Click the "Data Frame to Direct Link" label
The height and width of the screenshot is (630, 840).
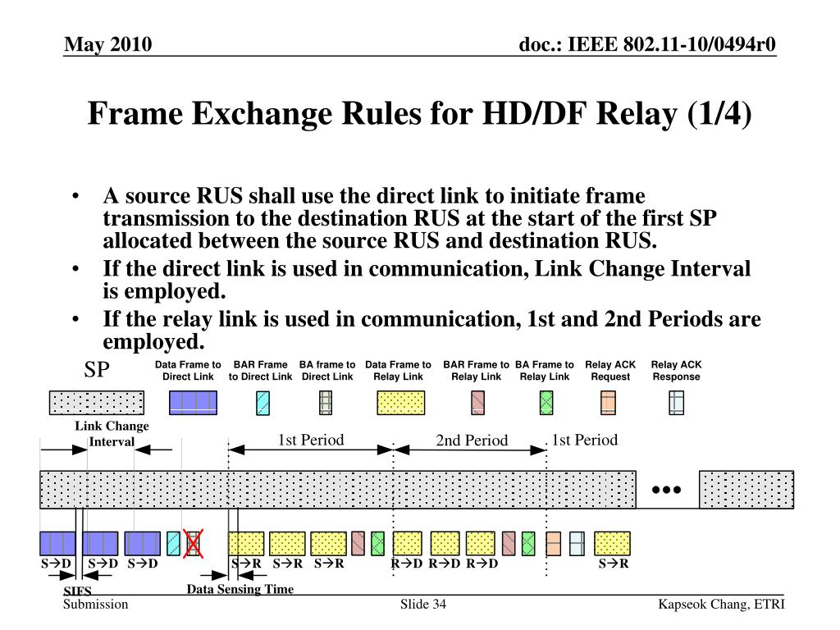[188, 371]
